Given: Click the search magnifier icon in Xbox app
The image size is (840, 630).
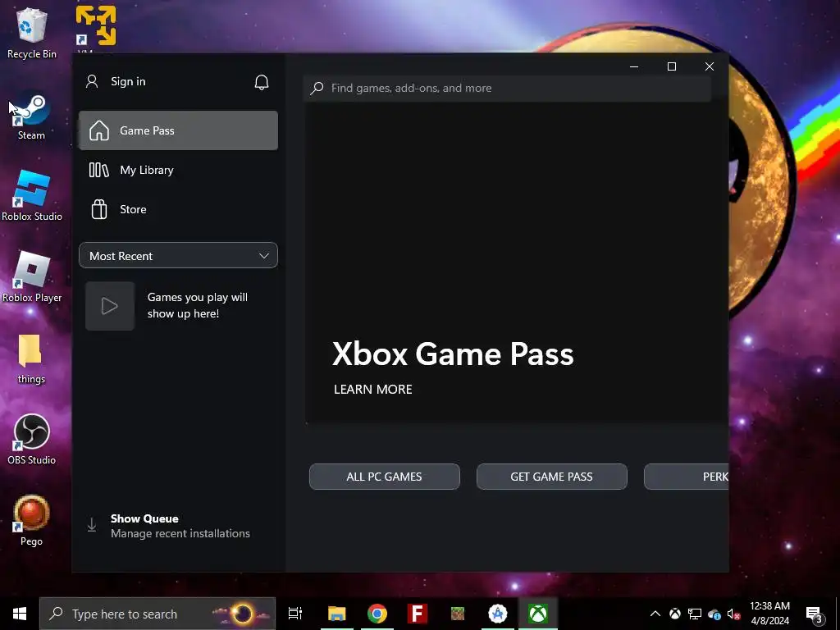Looking at the screenshot, I should coord(317,88).
